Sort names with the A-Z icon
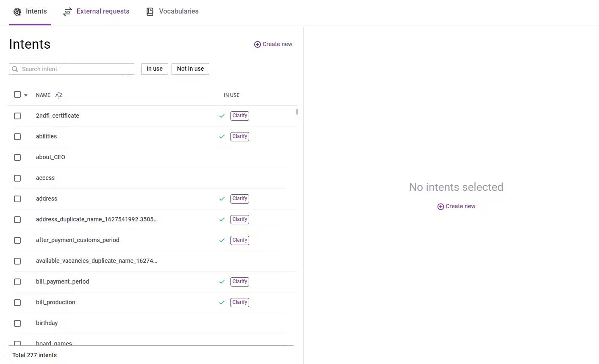Viewport: 599px width, 364px height. click(59, 95)
